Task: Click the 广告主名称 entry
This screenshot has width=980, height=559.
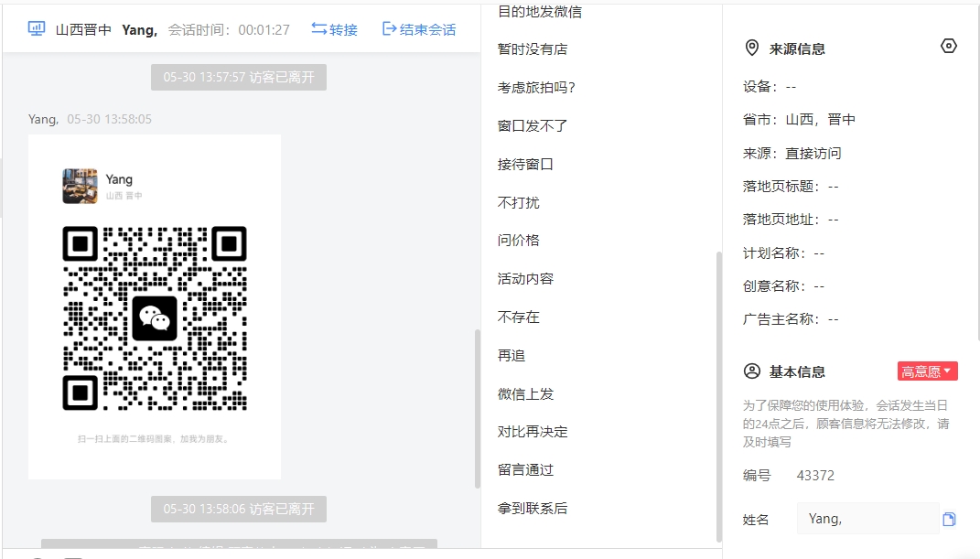Action: pyautogui.click(x=791, y=319)
